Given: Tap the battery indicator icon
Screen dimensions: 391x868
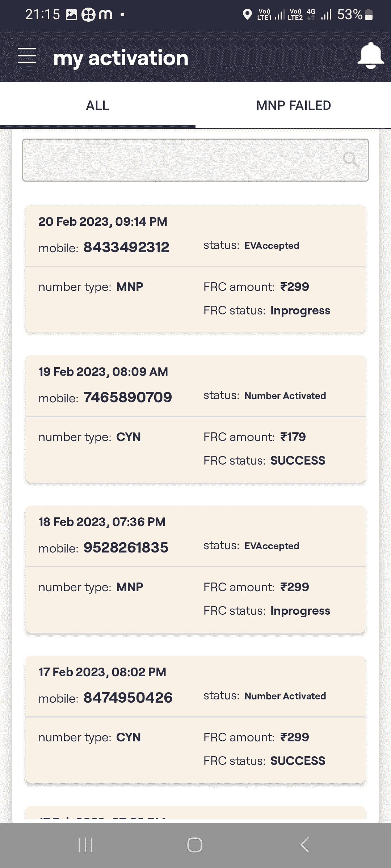Looking at the screenshot, I should tap(369, 14).
